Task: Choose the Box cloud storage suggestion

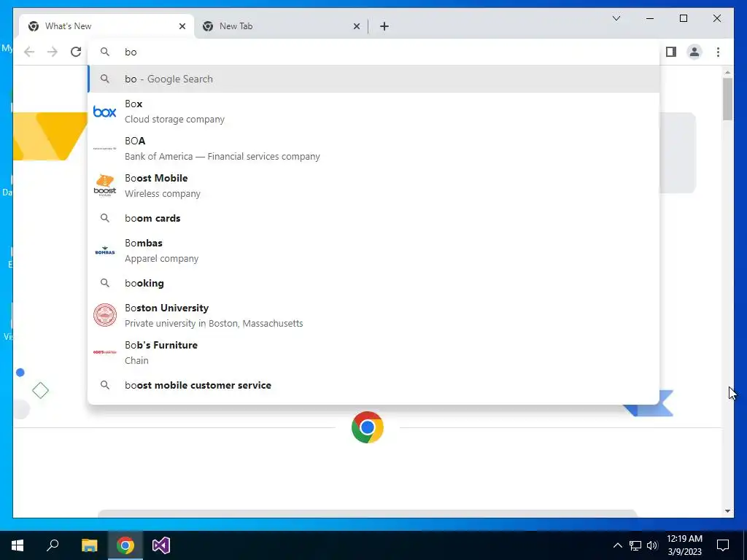Action: (373, 112)
